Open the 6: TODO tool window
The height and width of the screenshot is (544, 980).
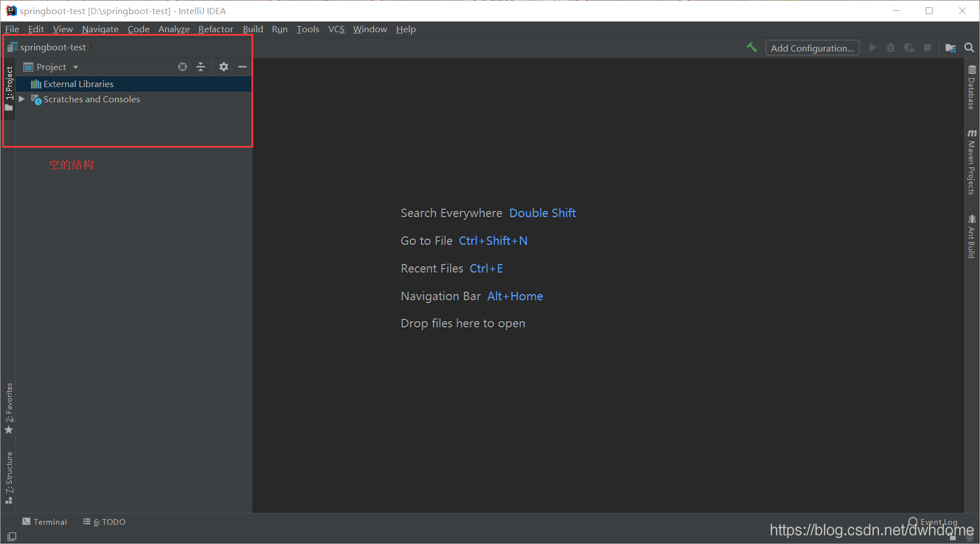click(x=105, y=522)
